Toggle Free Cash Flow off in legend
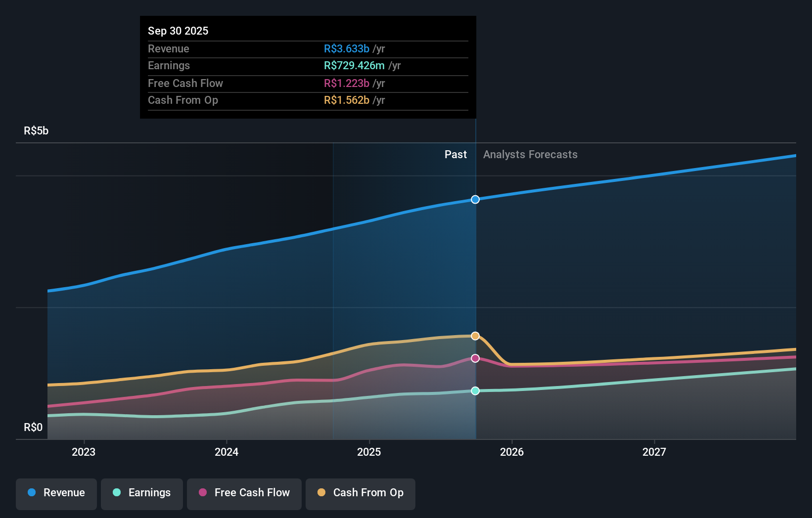The height and width of the screenshot is (518, 812). pyautogui.click(x=244, y=493)
